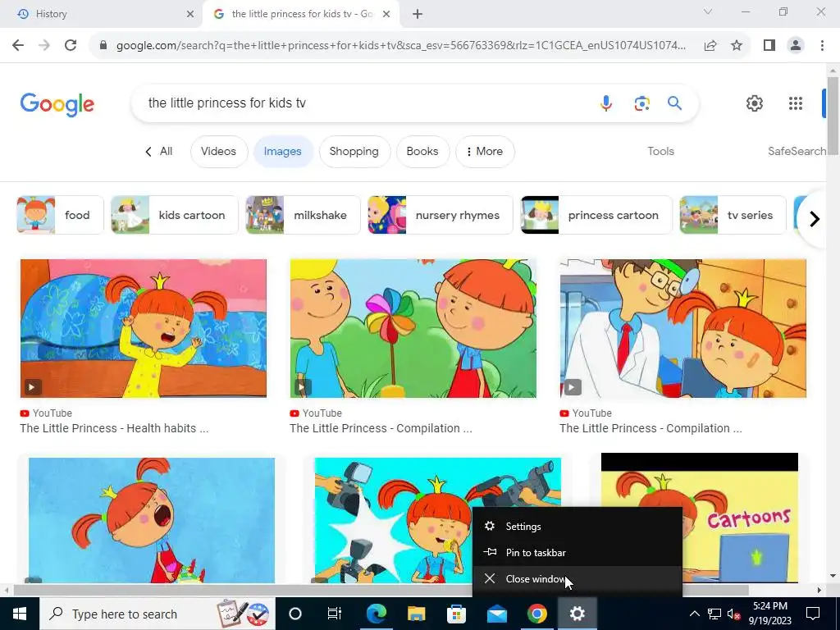Screen dimensions: 840x630
Task: Filter images by nursery rhymes chip
Action: click(x=441, y=215)
